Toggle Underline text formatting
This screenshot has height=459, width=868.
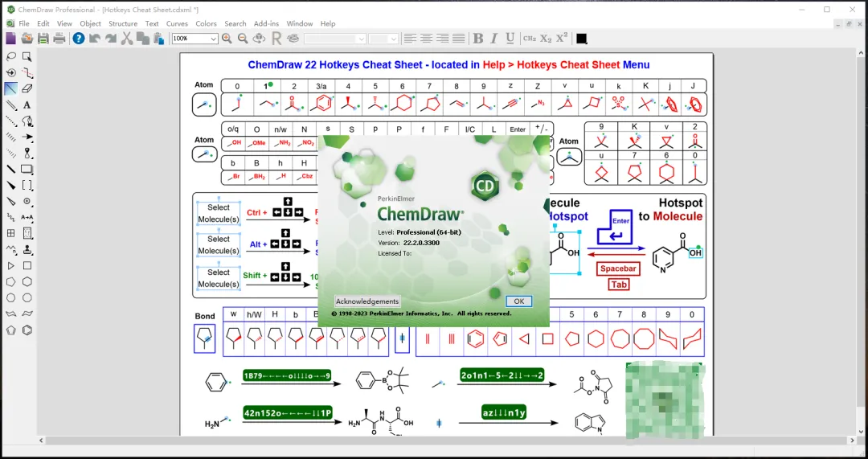510,39
